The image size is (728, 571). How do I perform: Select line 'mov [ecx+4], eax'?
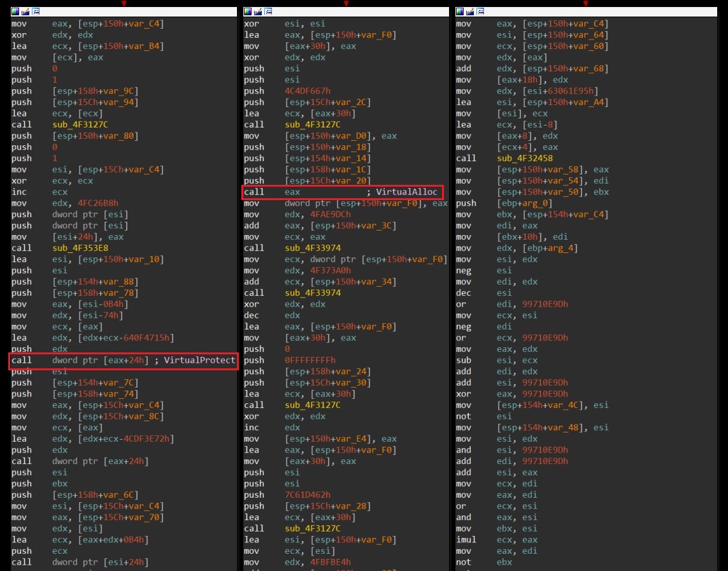point(507,147)
